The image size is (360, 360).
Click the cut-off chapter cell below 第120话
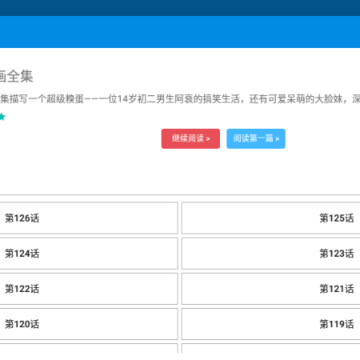point(89,348)
